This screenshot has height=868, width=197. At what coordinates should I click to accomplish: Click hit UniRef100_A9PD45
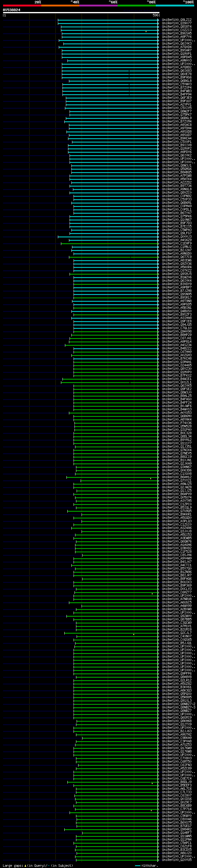coord(176,57)
